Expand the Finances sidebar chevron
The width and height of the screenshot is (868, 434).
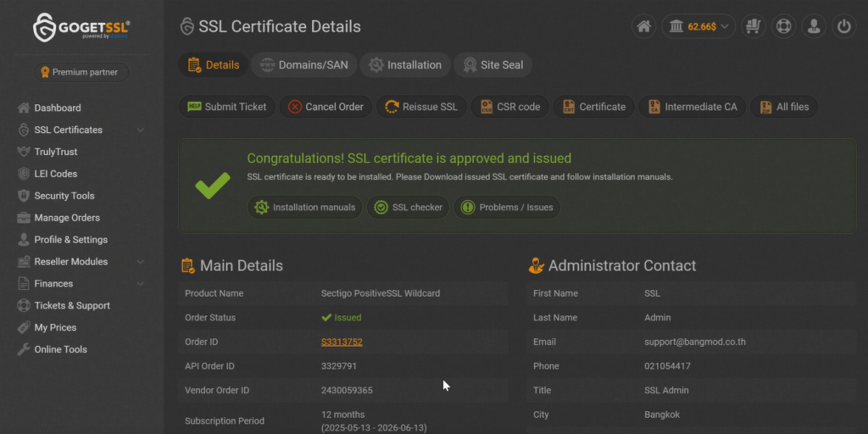click(141, 283)
